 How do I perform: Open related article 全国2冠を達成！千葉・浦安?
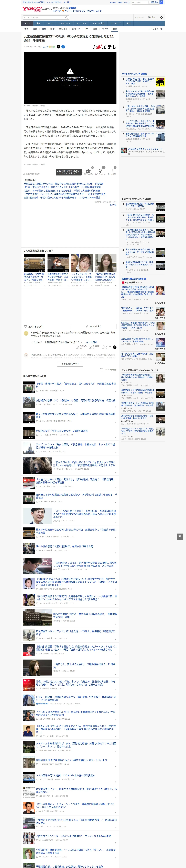pos(62,197)
